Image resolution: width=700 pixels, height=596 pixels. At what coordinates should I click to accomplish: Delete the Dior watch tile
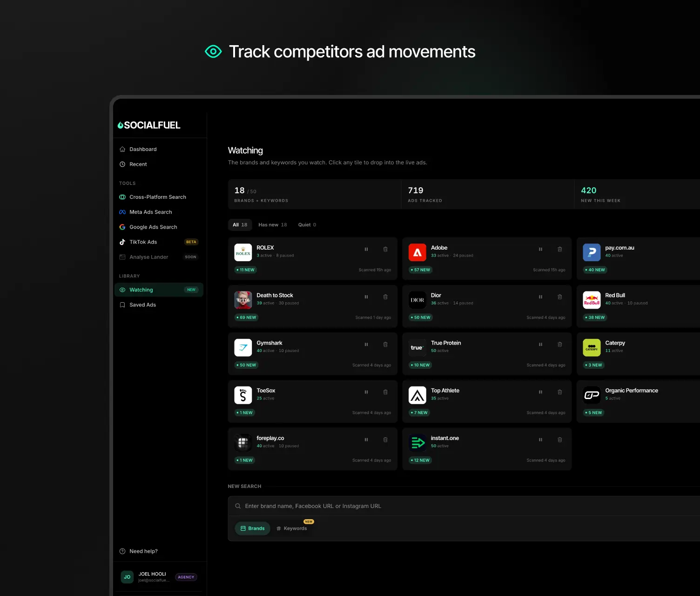click(x=560, y=297)
